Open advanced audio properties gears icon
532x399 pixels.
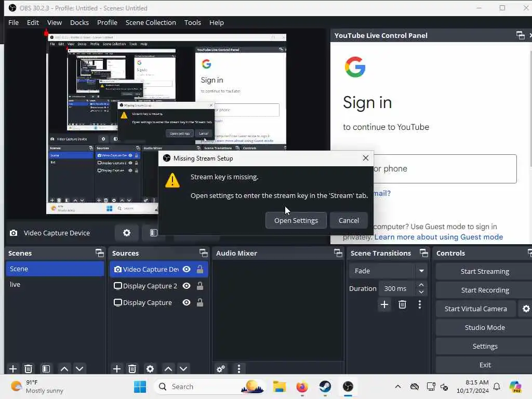pyautogui.click(x=220, y=369)
